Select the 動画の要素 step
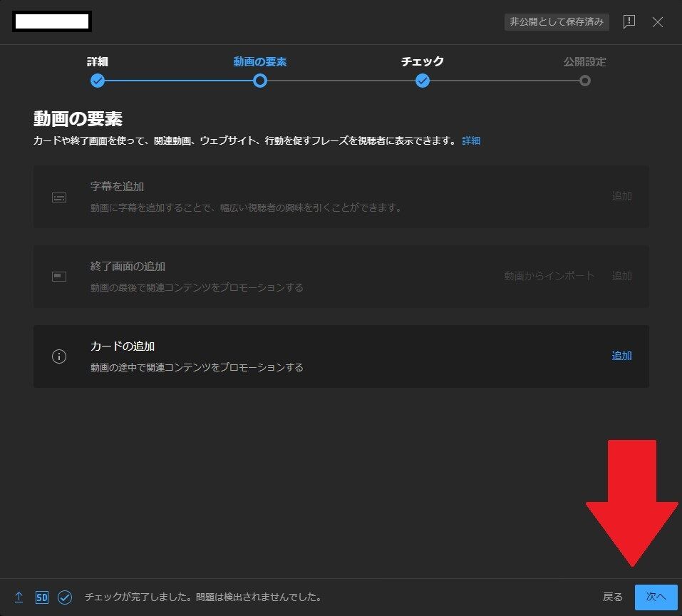Screen dimensions: 682x616 click(x=259, y=62)
